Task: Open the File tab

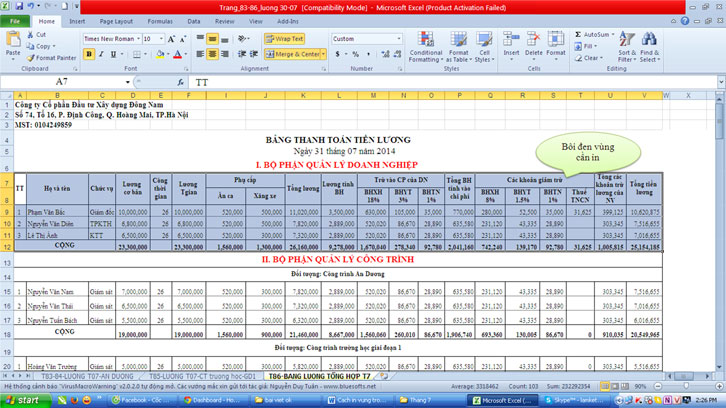Action: (x=15, y=21)
